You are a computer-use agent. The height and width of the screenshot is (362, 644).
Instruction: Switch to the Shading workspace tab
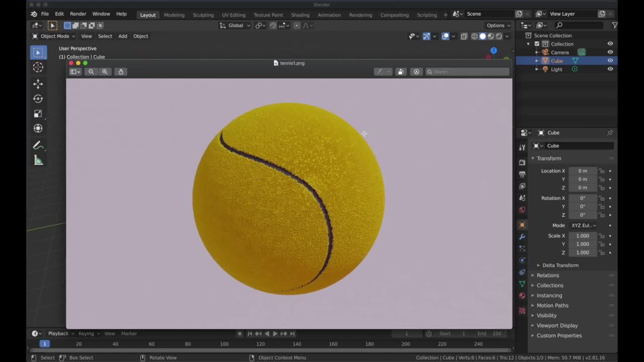click(x=300, y=15)
